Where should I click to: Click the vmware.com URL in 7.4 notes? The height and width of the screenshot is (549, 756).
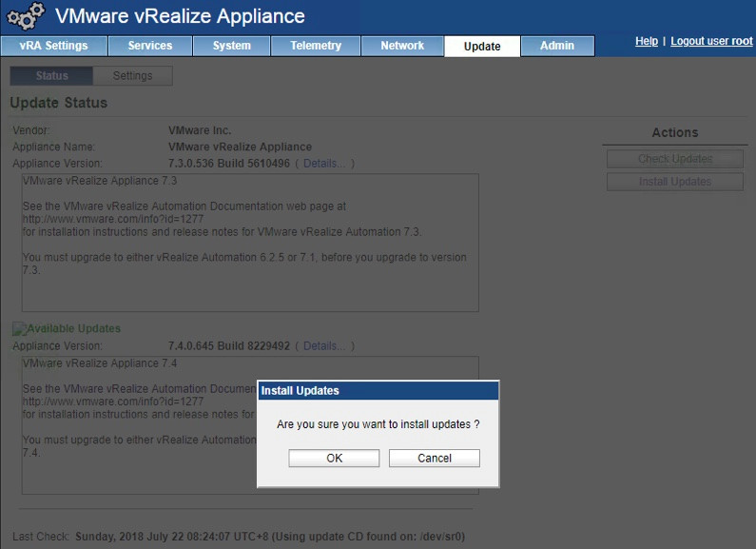click(113, 402)
